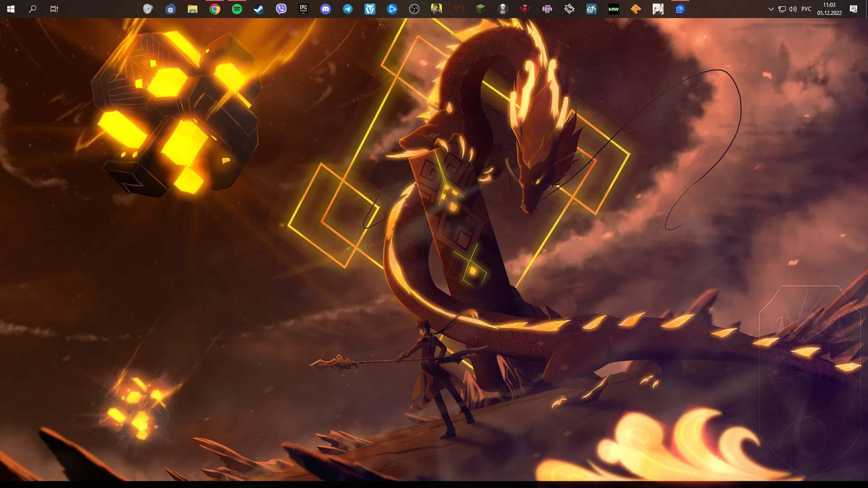Launch Minecraft grass block icon

[x=481, y=9]
